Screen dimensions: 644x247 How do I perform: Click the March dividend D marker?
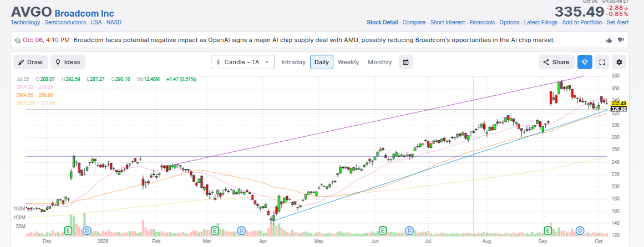click(x=242, y=230)
